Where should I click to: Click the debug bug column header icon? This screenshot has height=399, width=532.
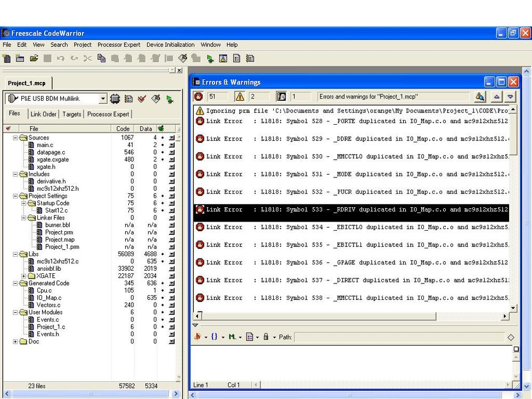161,128
